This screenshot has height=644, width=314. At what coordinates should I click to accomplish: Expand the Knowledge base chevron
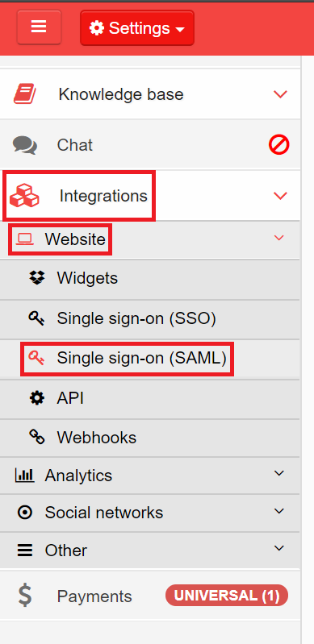280,94
